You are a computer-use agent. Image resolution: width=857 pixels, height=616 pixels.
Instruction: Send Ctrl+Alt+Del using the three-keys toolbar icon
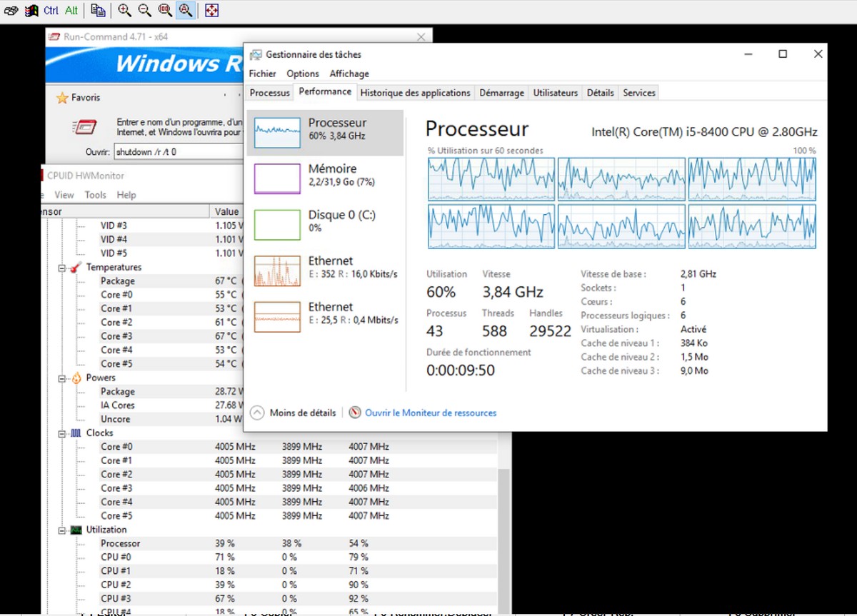tap(11, 10)
